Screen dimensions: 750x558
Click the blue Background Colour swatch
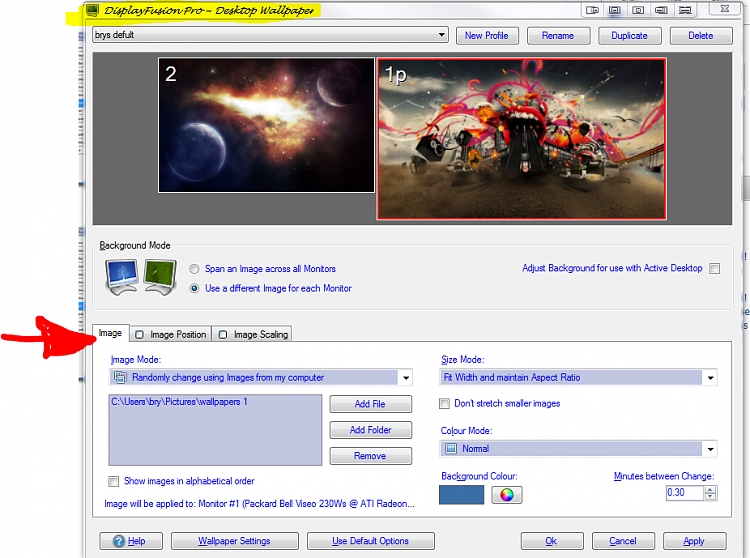coord(462,495)
